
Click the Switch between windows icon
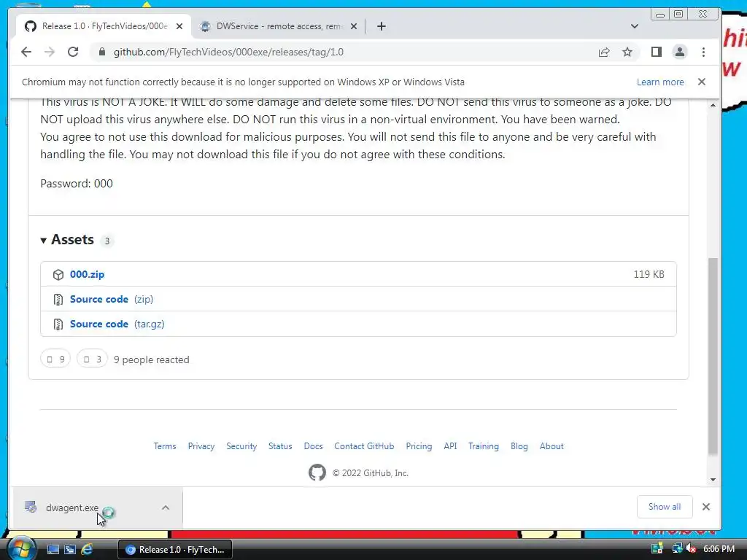point(70,550)
